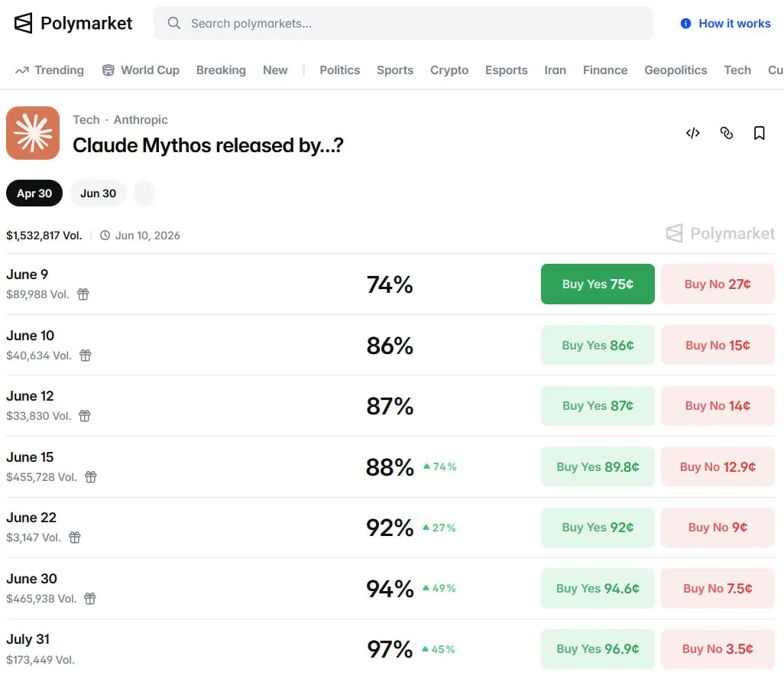Go to the Breaking category
Viewport: 784px width, 679px height.
click(x=221, y=70)
